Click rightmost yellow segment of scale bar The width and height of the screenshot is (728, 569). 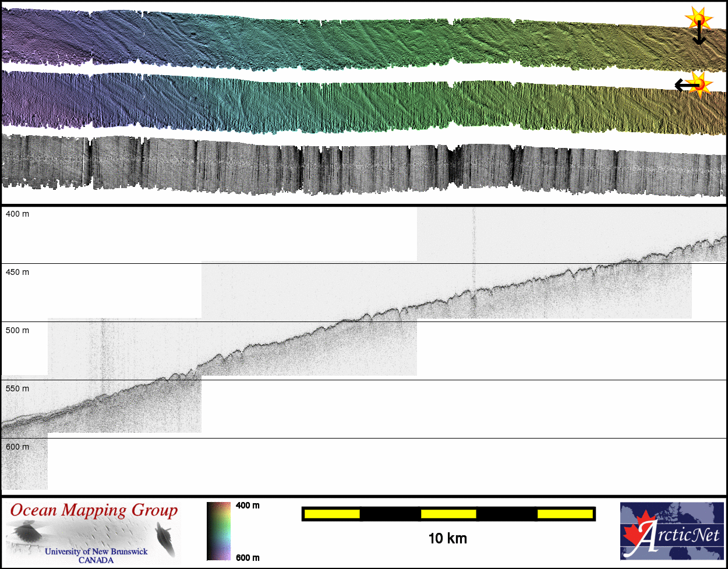click(x=564, y=514)
